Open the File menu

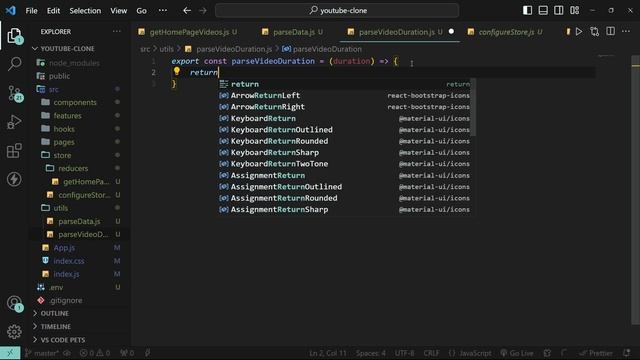[x=31, y=11]
